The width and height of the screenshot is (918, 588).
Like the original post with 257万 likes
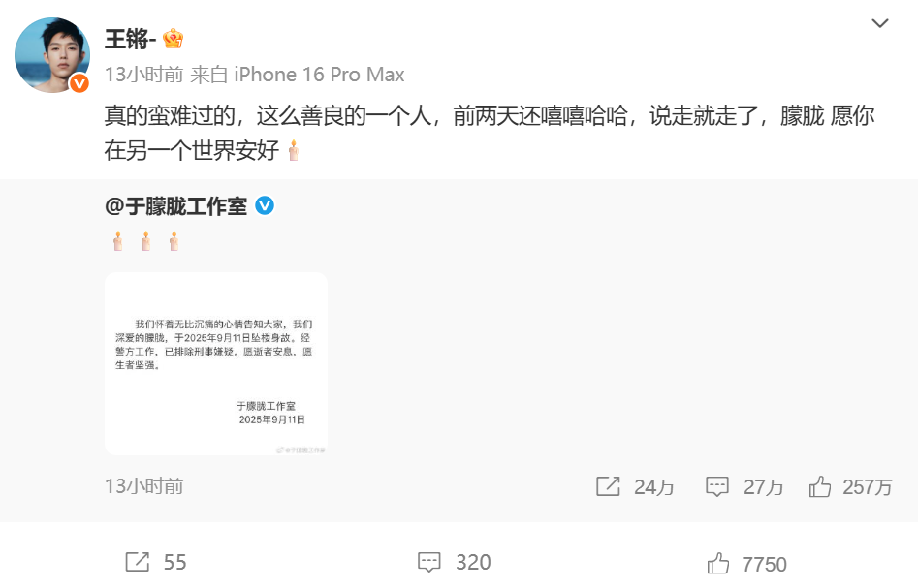tap(850, 486)
